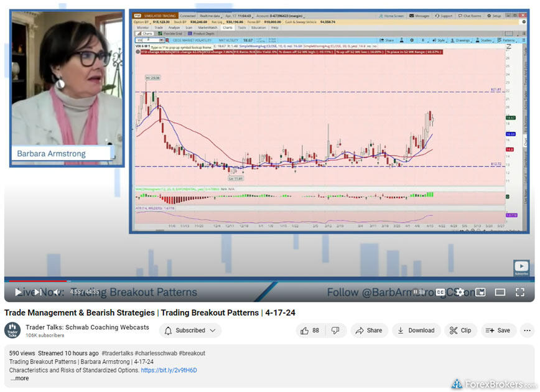540x392 pixels.
Task: Open the Help tab in thinkorswim
Action: point(275,27)
